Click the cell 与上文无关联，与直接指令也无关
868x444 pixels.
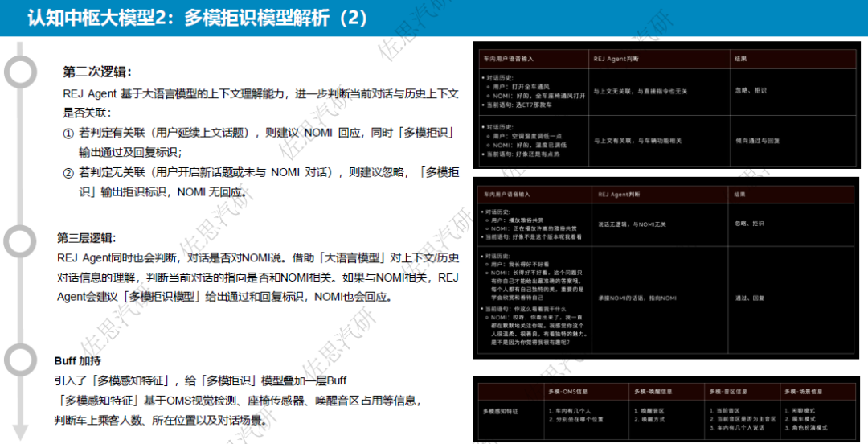[x=641, y=92]
